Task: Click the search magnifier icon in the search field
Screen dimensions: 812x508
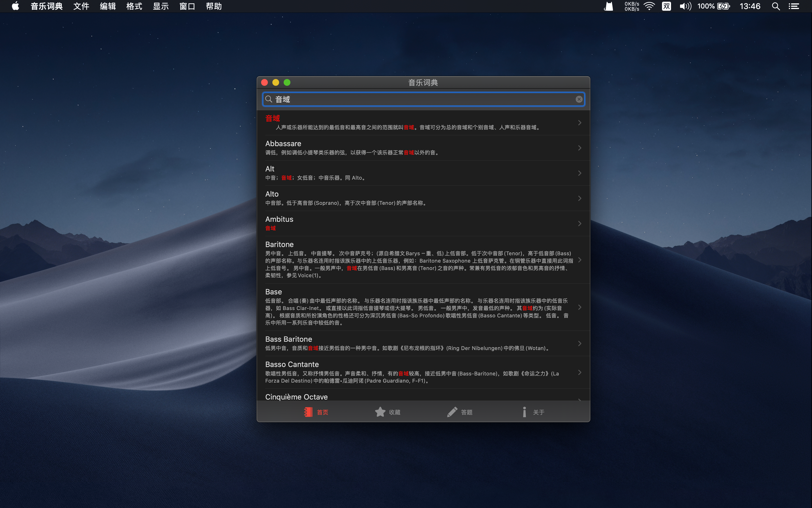Action: coord(268,99)
